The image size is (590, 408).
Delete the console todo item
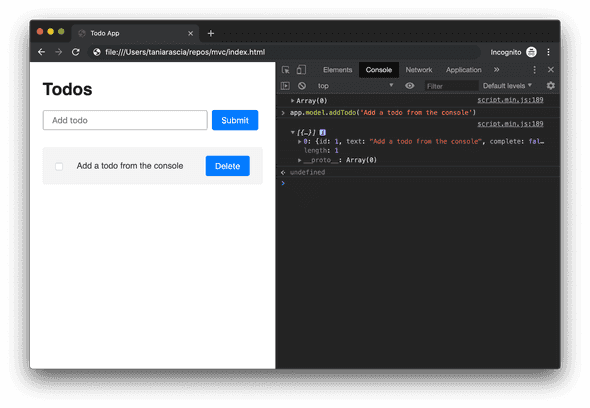pos(227,166)
